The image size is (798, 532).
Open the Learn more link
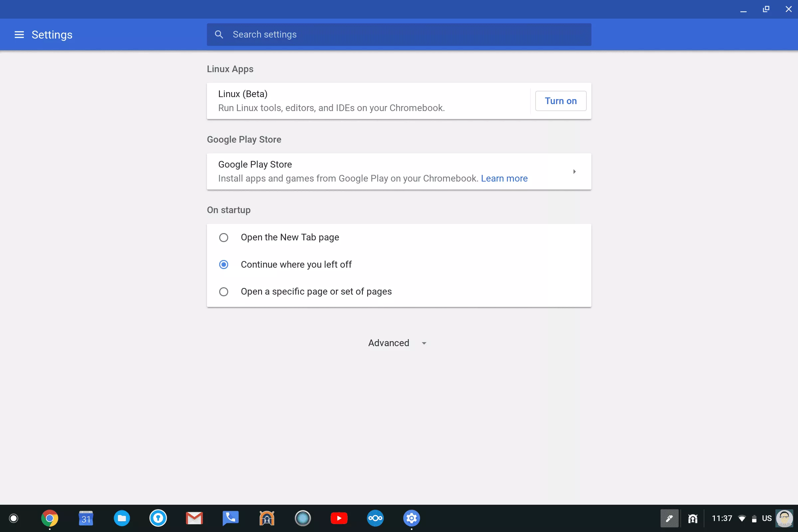tap(504, 179)
